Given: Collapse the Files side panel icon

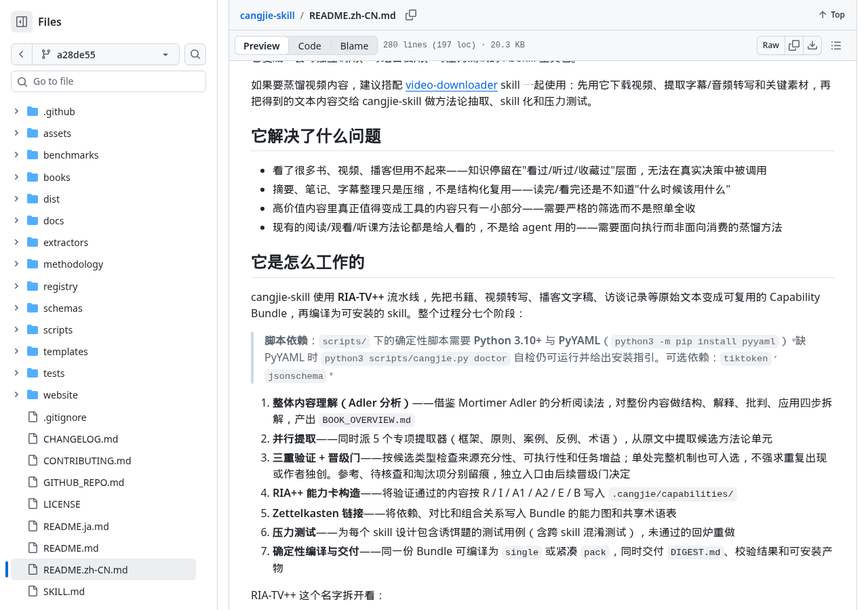Looking at the screenshot, I should (x=22, y=22).
